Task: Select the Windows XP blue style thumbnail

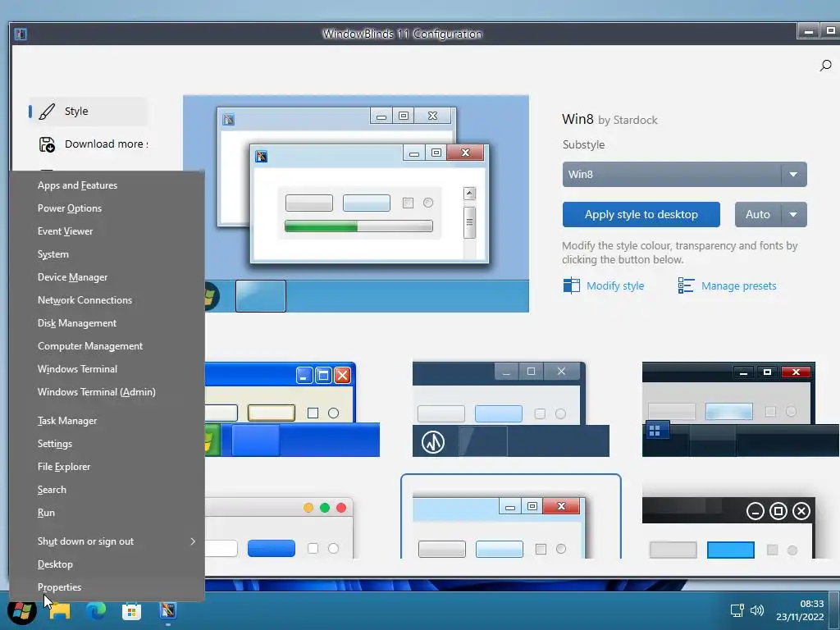Action: 293,409
